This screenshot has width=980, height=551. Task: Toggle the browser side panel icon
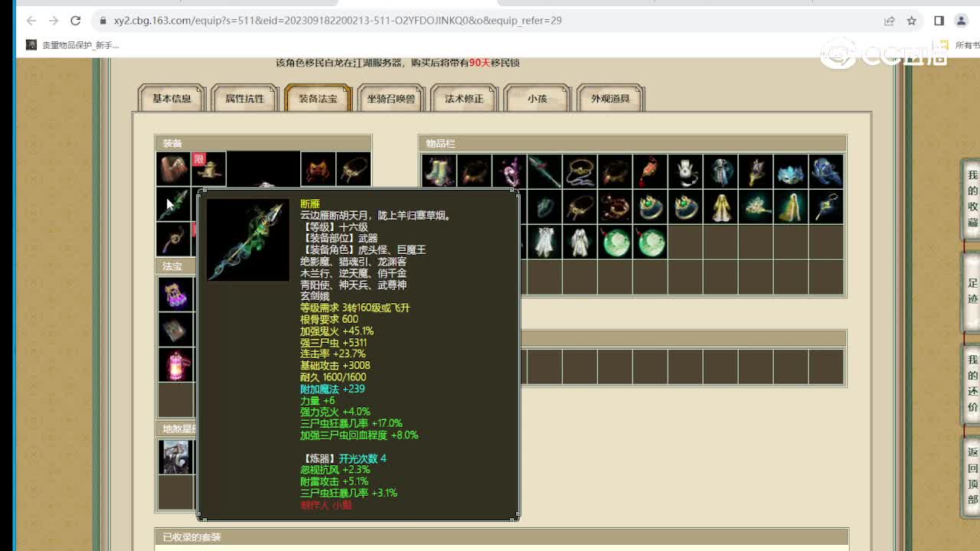tap(939, 21)
